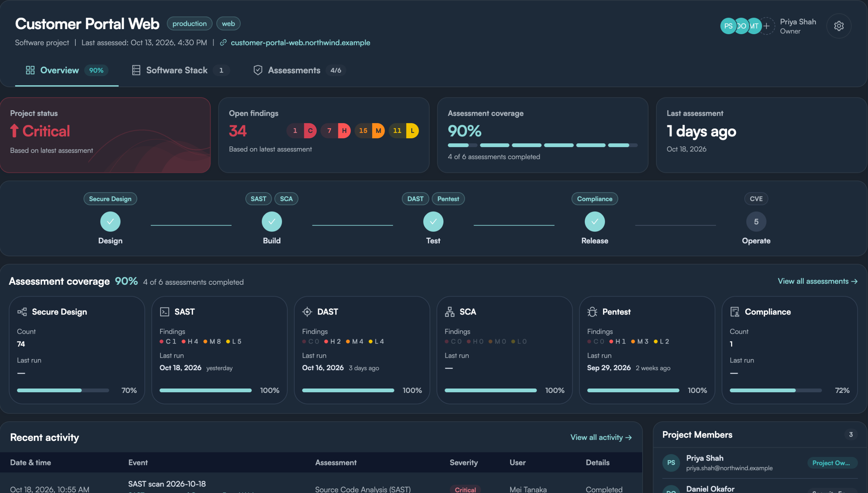
Task: Click the SCA hierarchy icon
Action: pyautogui.click(x=450, y=312)
